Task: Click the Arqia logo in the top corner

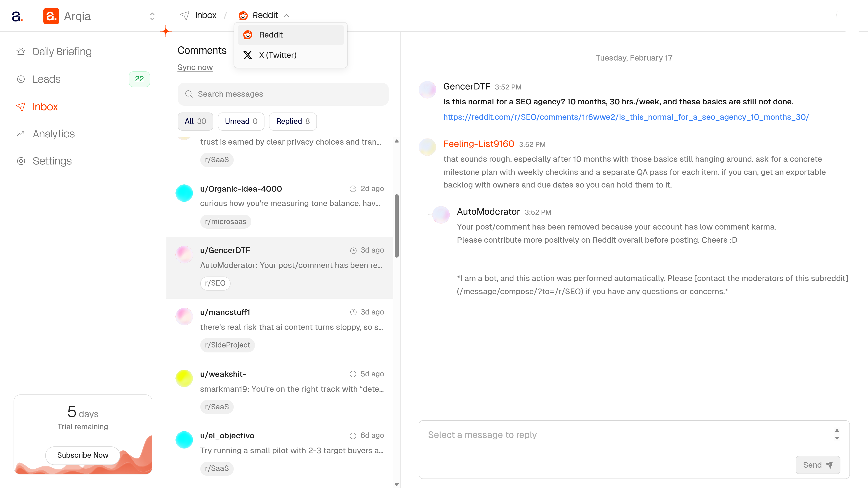Action: pyautogui.click(x=51, y=16)
